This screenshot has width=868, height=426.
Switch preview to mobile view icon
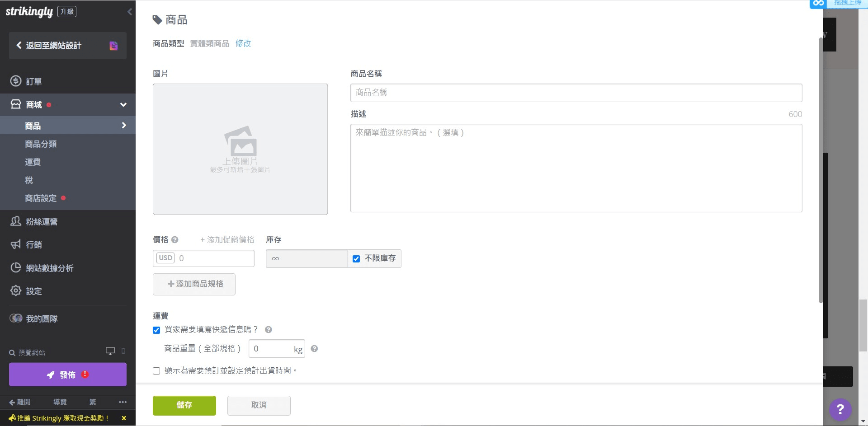point(124,351)
